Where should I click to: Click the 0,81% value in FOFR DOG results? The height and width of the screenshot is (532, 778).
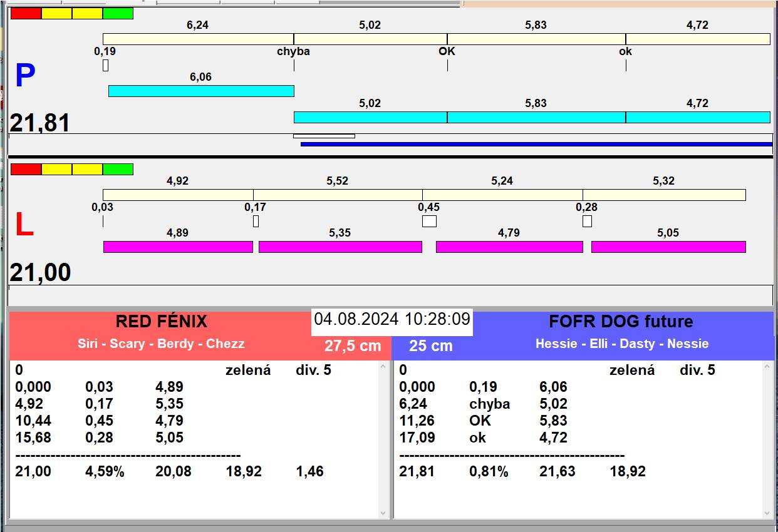click(489, 472)
